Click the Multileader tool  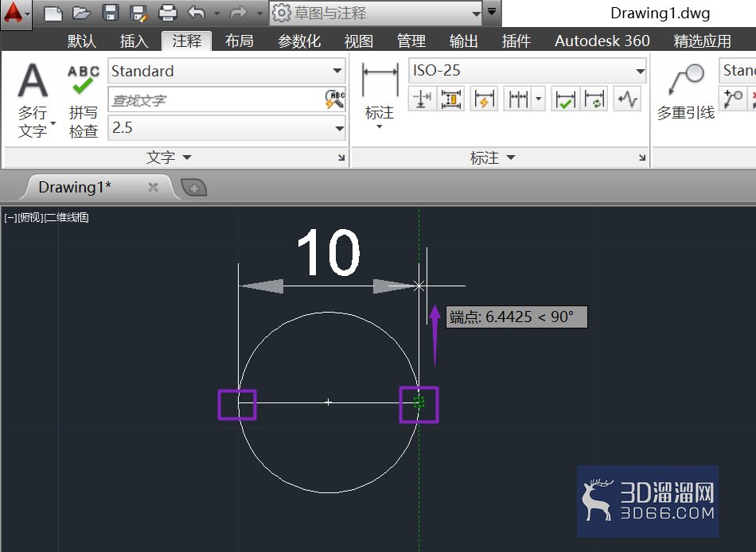pos(686,92)
